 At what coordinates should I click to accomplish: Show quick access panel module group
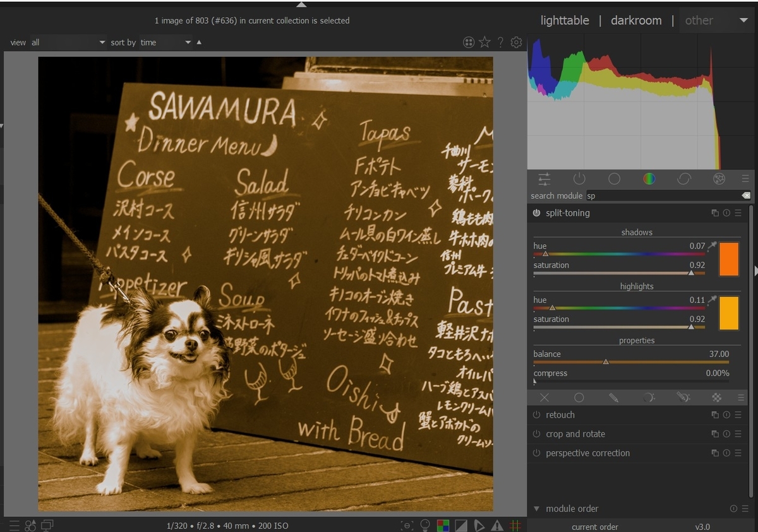(544, 179)
